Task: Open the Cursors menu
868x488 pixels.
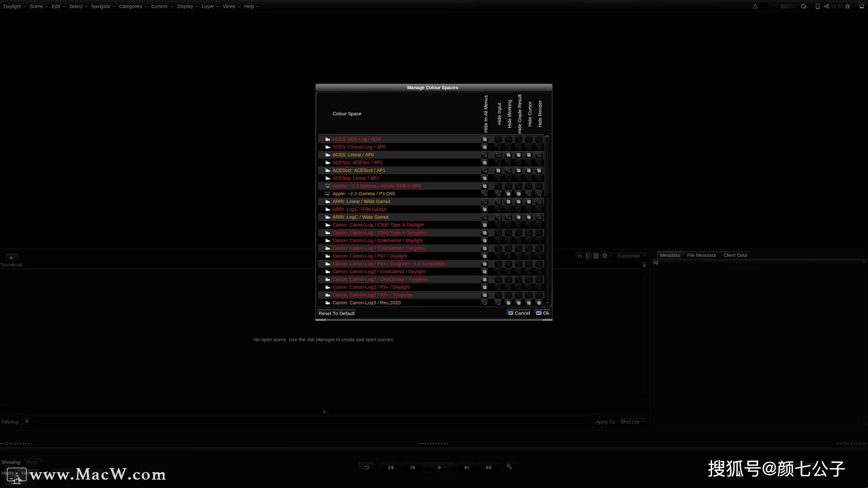Action: [x=162, y=6]
